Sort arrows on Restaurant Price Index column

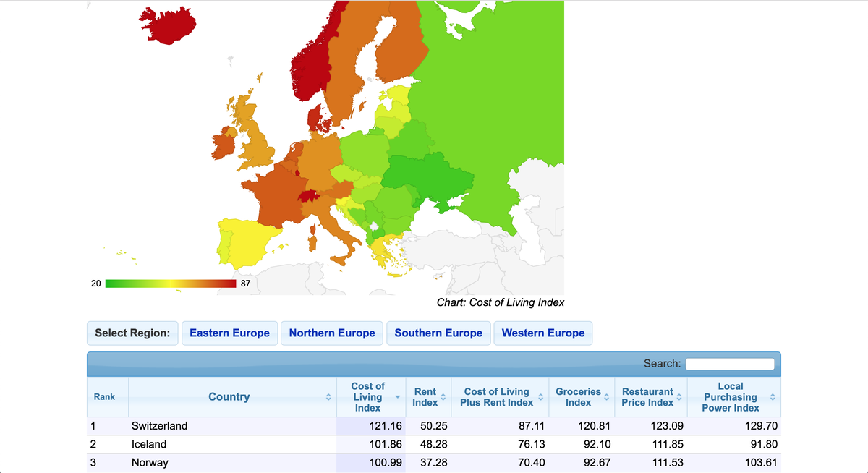[x=678, y=397]
